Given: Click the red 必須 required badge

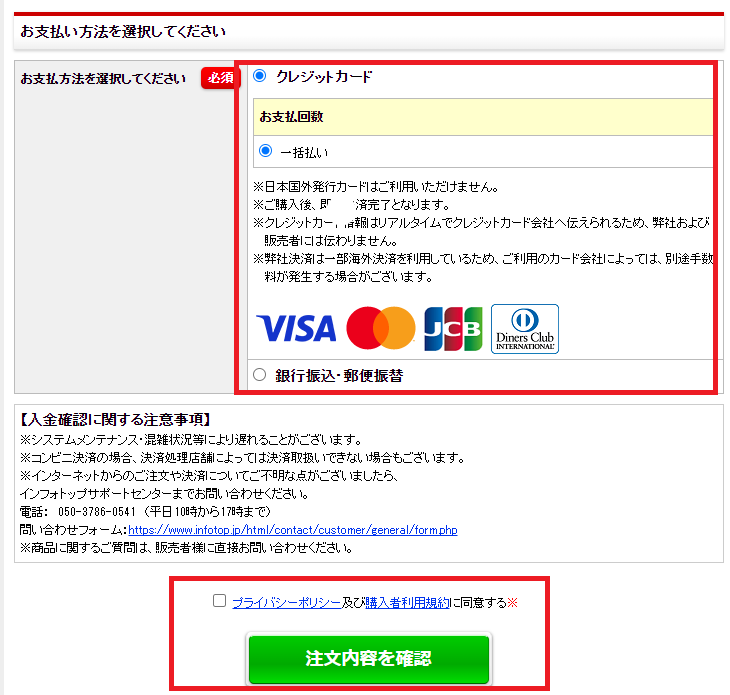Looking at the screenshot, I should 220,78.
